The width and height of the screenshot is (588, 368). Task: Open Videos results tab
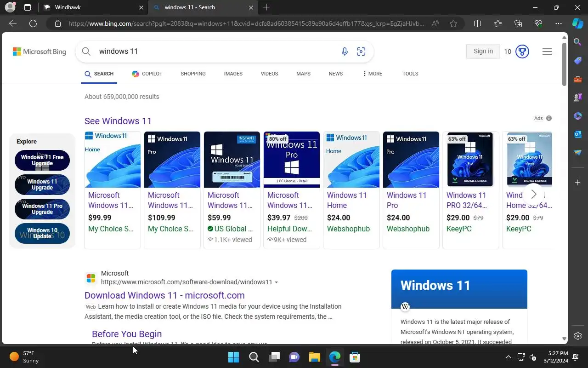coord(269,74)
